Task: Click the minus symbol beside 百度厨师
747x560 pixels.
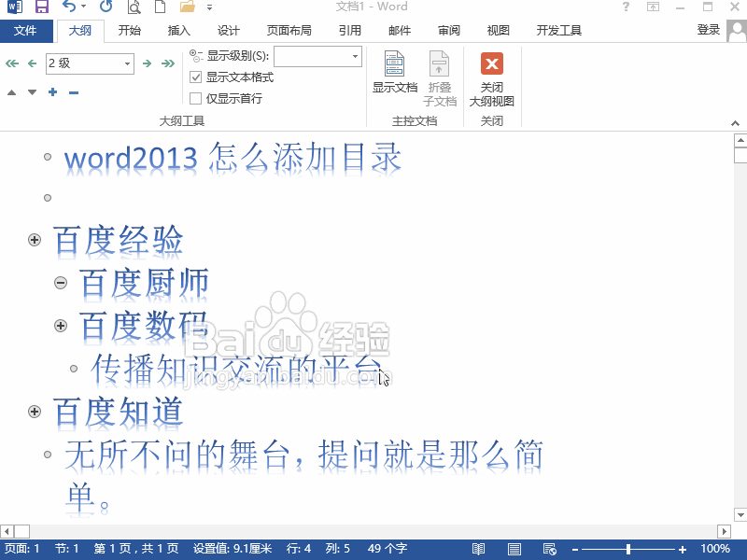Action: (61, 283)
